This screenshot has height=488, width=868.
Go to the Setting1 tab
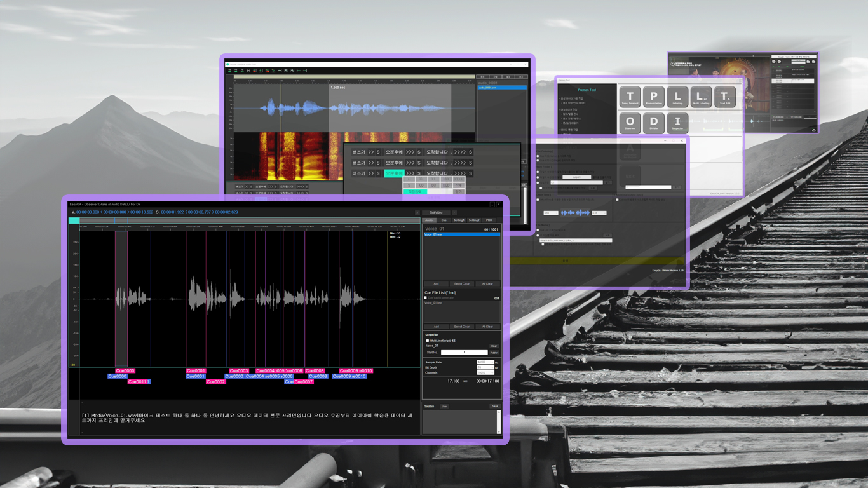tap(459, 220)
